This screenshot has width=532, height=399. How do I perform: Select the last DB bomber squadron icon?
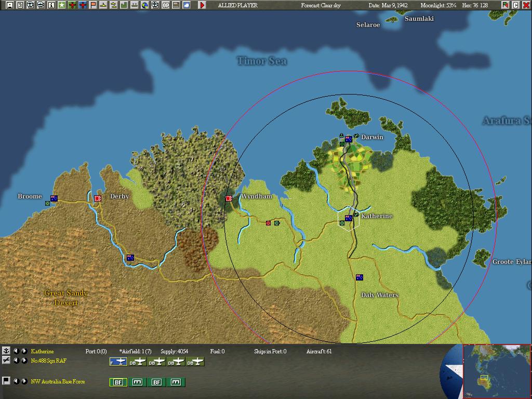coord(195,362)
